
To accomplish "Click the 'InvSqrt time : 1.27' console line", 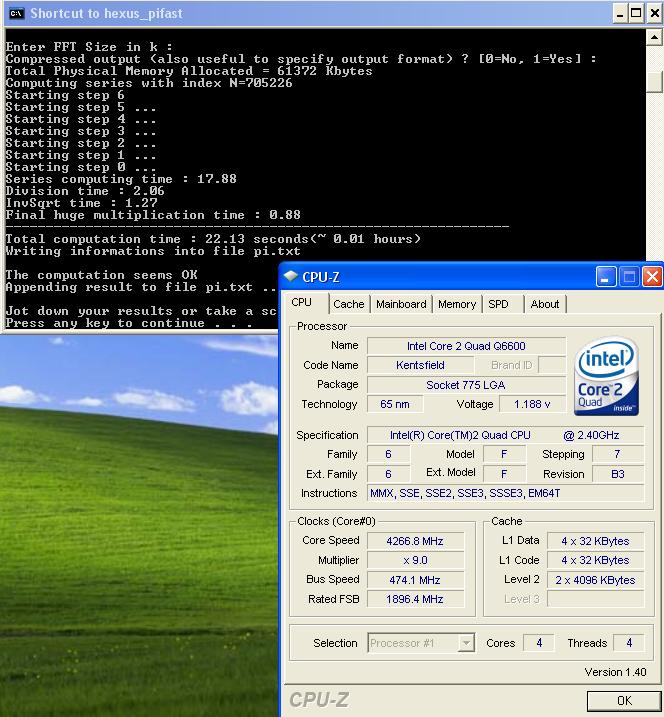I will coord(81,203).
